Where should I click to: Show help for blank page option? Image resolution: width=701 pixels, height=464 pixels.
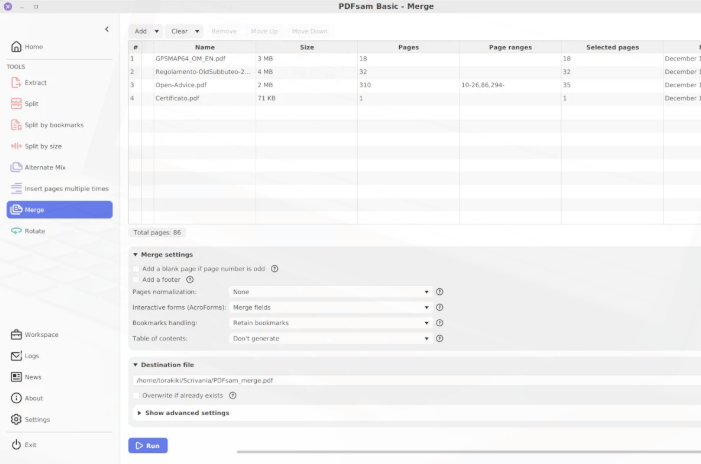point(274,269)
